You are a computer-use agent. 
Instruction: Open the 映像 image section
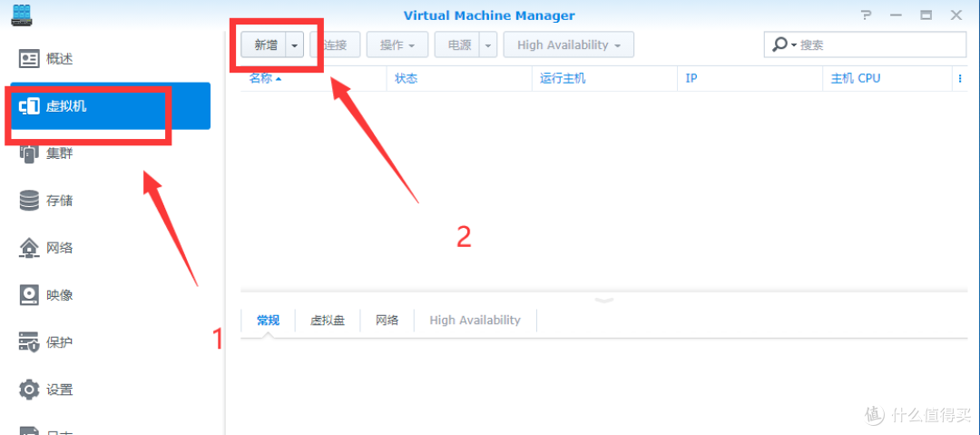(x=110, y=295)
